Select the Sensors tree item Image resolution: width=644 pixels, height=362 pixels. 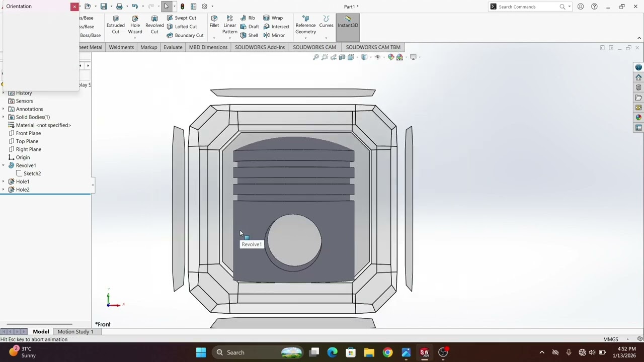pos(21,101)
